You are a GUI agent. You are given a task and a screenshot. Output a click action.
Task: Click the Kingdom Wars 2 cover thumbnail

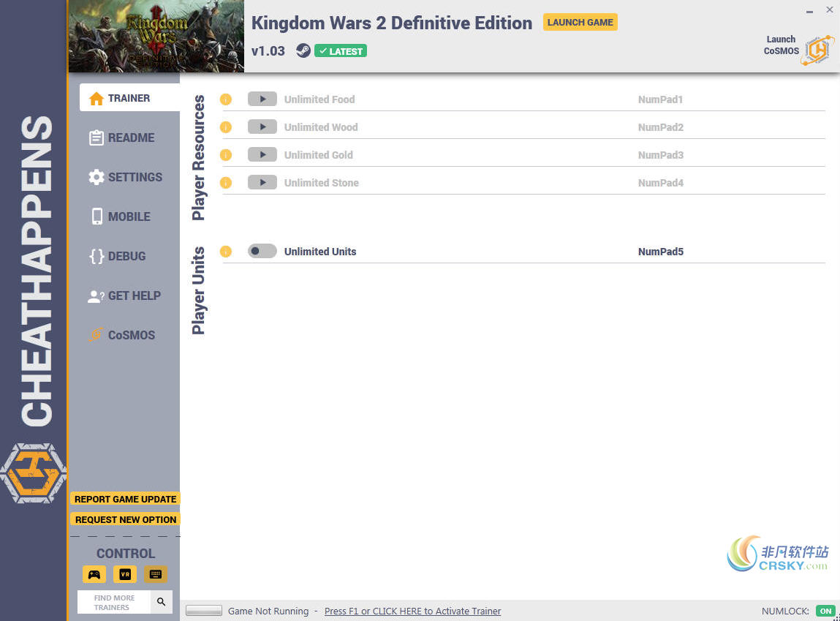pos(156,37)
